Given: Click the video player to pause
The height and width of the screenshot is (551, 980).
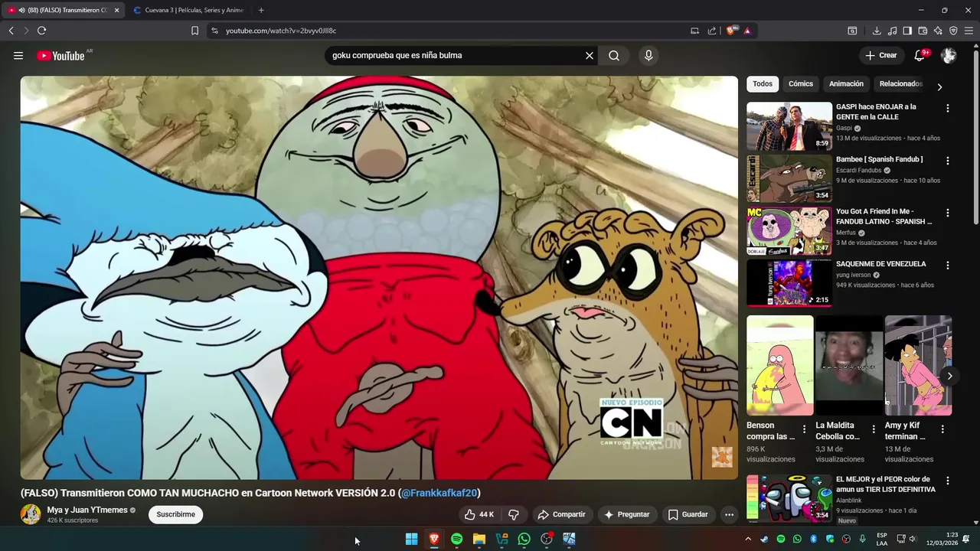Looking at the screenshot, I should (x=379, y=277).
